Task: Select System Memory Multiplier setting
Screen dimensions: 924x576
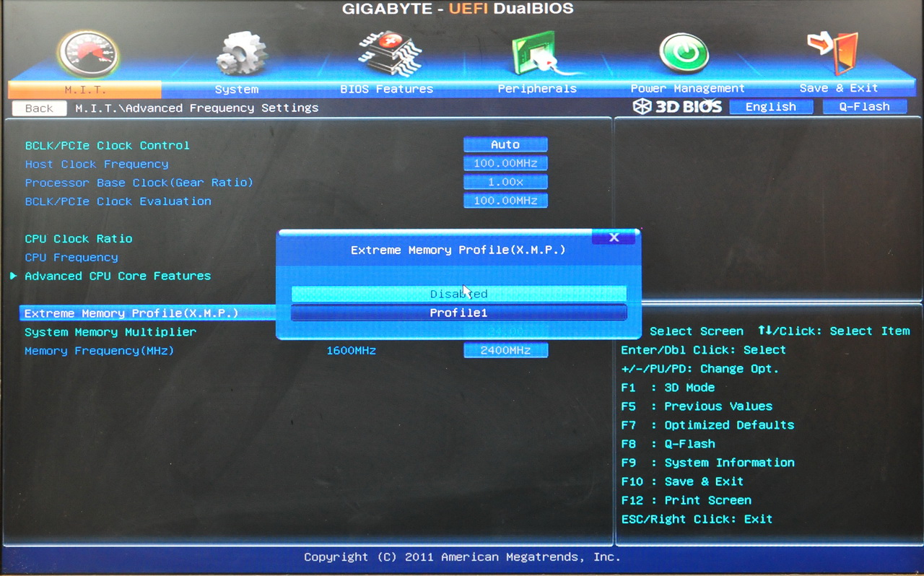Action: click(110, 332)
